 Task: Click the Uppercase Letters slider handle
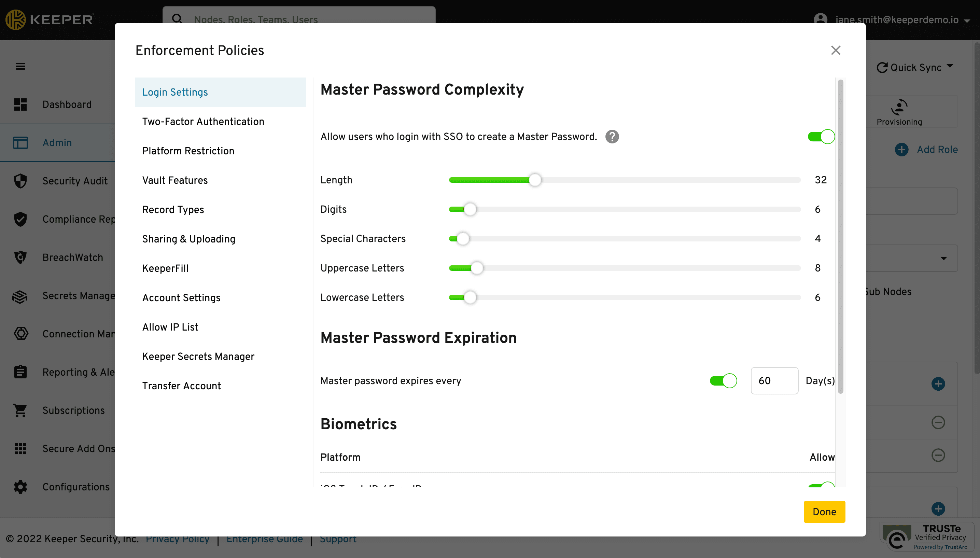tap(477, 268)
